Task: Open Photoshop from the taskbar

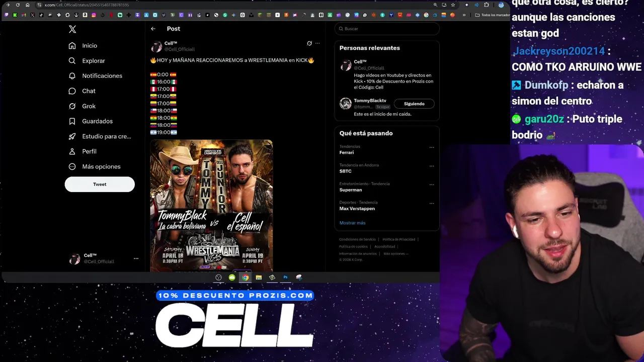Action: pyautogui.click(x=285, y=278)
